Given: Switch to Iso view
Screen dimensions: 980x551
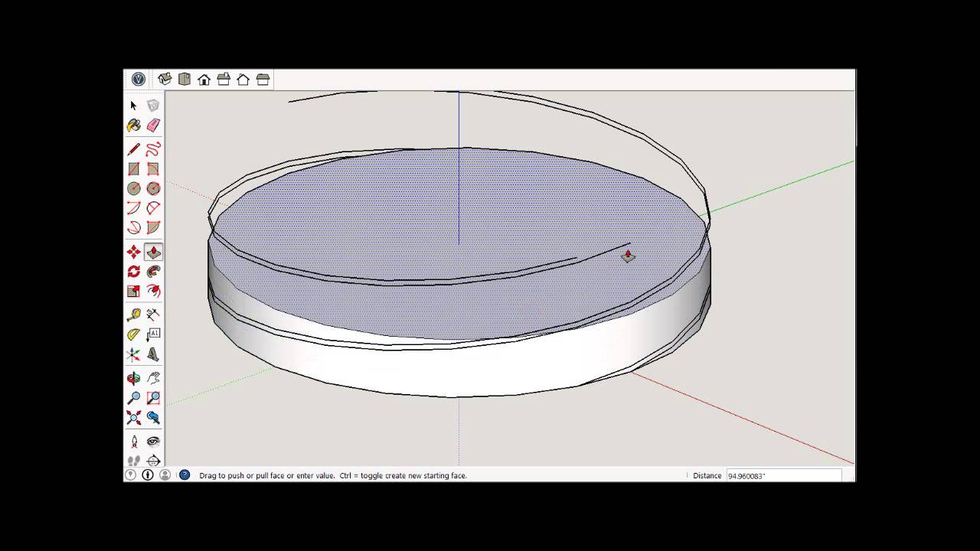Looking at the screenshot, I should tap(165, 79).
